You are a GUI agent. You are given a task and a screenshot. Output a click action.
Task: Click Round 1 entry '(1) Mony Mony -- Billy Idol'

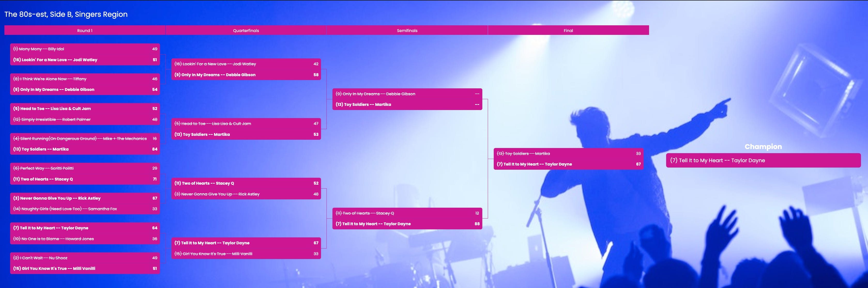[85, 49]
